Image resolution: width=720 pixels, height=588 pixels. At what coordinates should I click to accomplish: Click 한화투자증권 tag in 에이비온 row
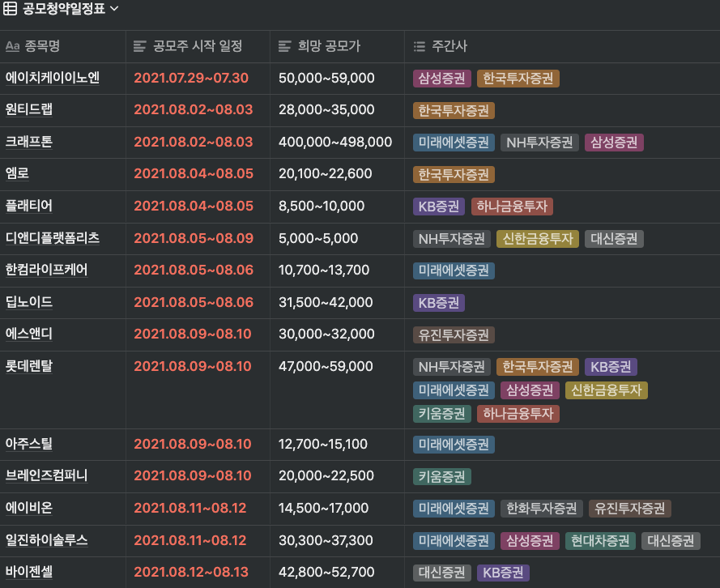[x=541, y=509]
